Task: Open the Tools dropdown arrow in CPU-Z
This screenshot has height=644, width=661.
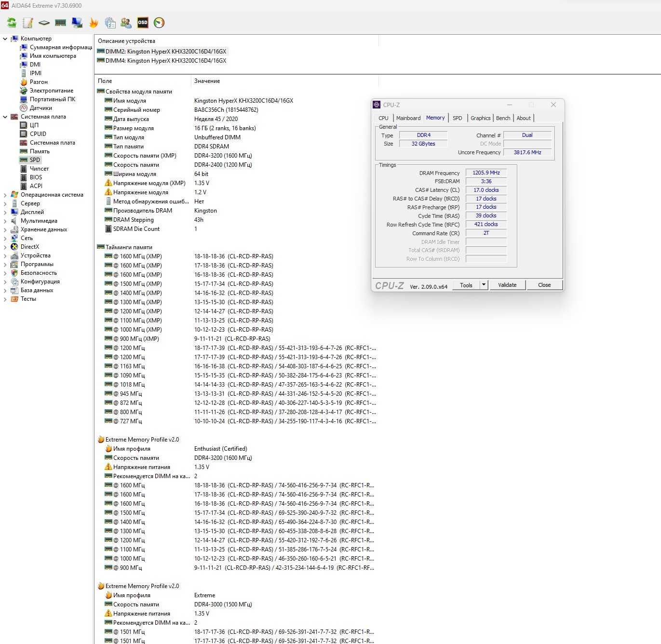Action: (484, 285)
